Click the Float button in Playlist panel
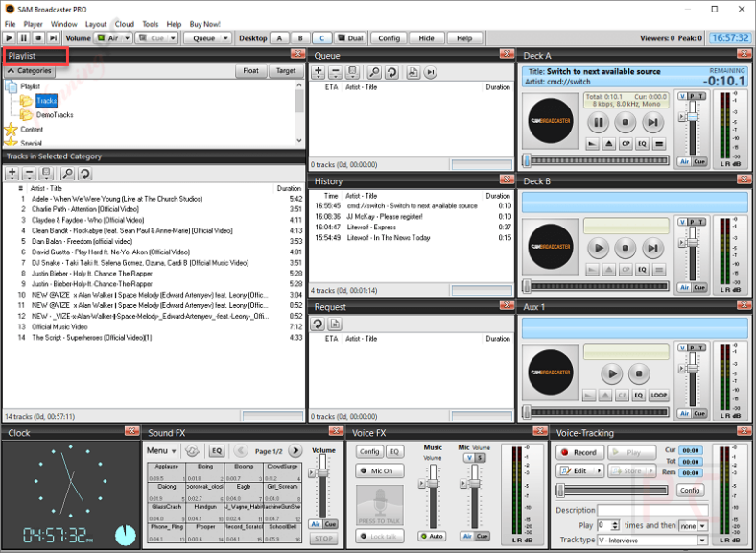Screen dimensions: 756x553 [x=250, y=70]
